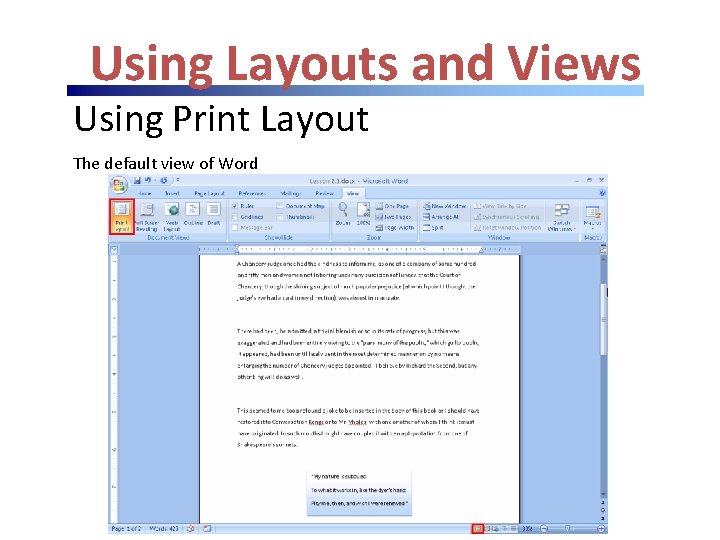Click Print Layout icon in status bar
Image resolution: width=720 pixels, height=540 pixels.
pyautogui.click(x=478, y=529)
